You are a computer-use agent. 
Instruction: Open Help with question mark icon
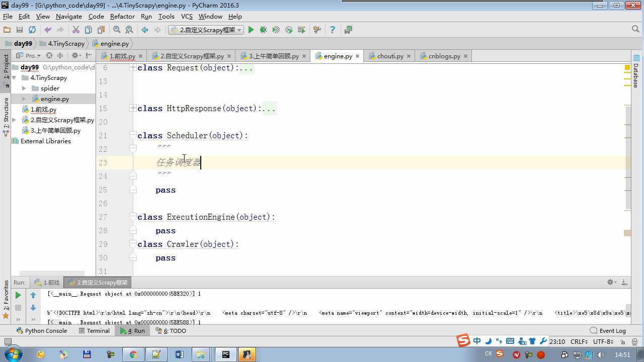pyautogui.click(x=332, y=30)
